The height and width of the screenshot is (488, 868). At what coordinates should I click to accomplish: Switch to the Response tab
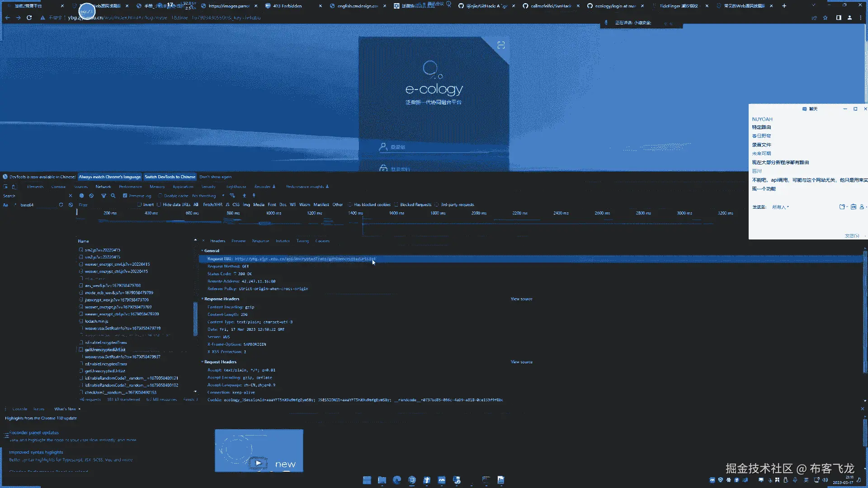pyautogui.click(x=260, y=241)
